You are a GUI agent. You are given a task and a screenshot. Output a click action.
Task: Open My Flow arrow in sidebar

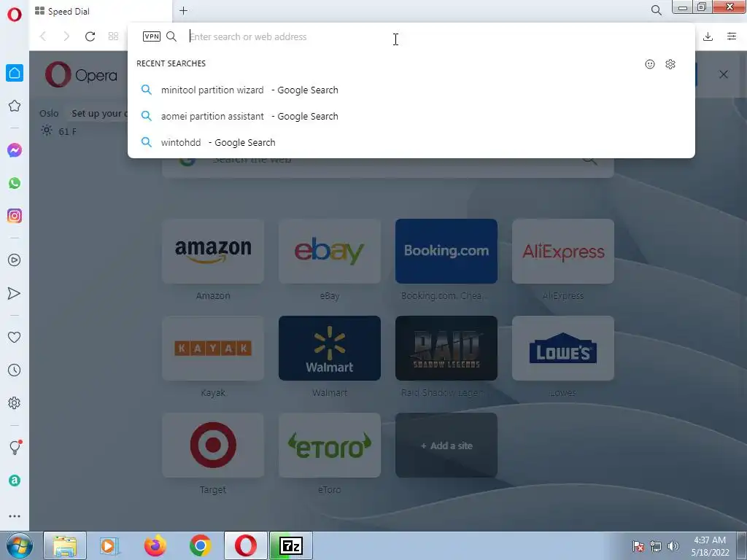click(15, 293)
